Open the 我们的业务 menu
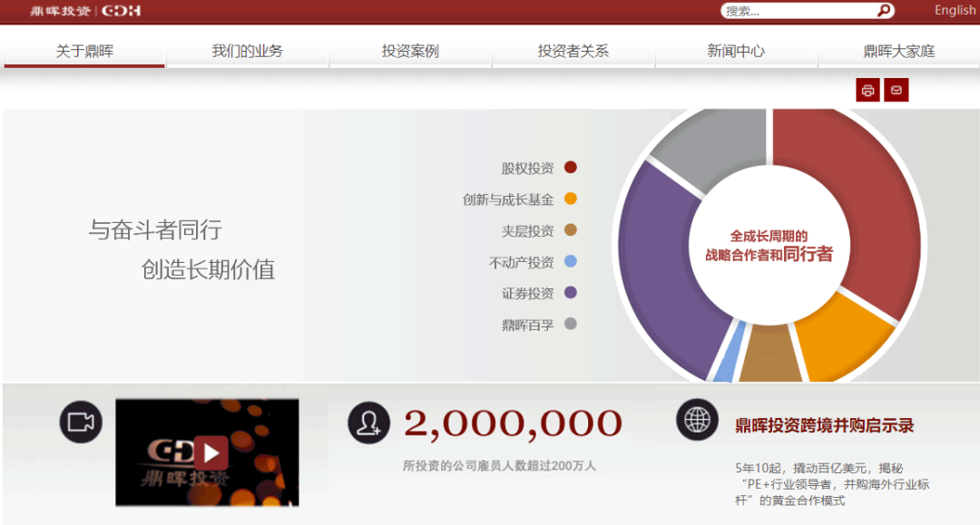The width and height of the screenshot is (980, 525). [247, 51]
